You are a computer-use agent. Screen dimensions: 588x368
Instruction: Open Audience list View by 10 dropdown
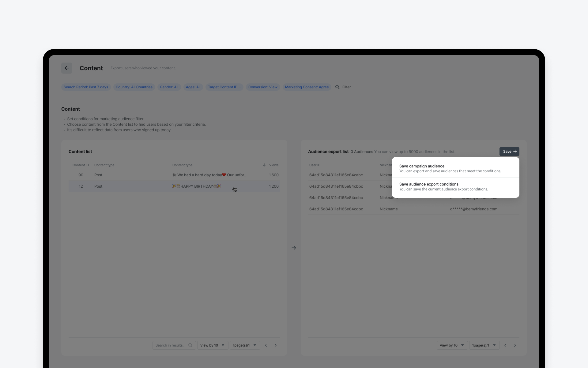pos(452,345)
